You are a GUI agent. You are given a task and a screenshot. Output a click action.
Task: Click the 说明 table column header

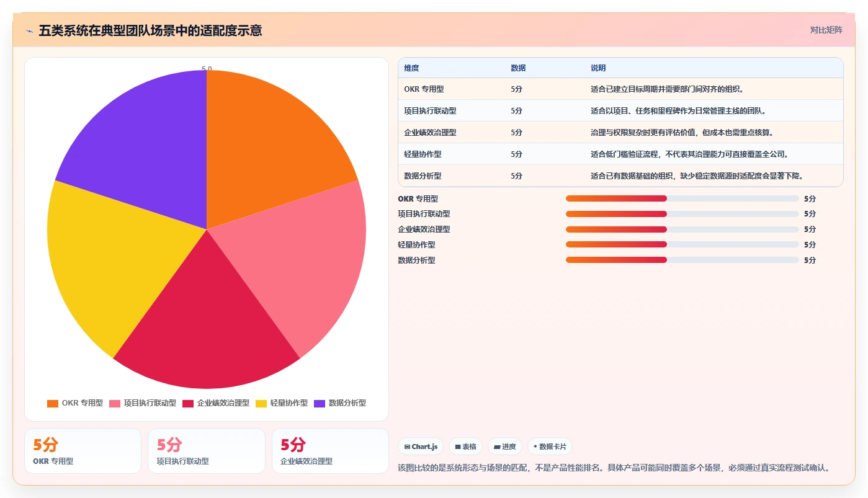[598, 68]
